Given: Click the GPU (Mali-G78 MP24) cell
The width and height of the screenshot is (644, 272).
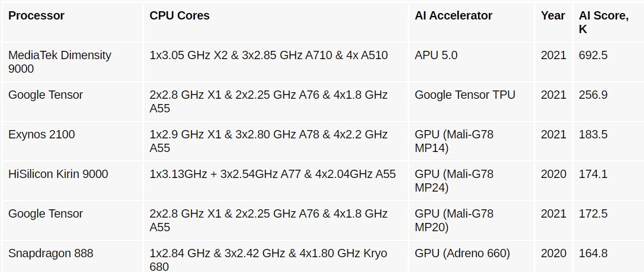Looking at the screenshot, I should pyautogui.click(x=454, y=180).
